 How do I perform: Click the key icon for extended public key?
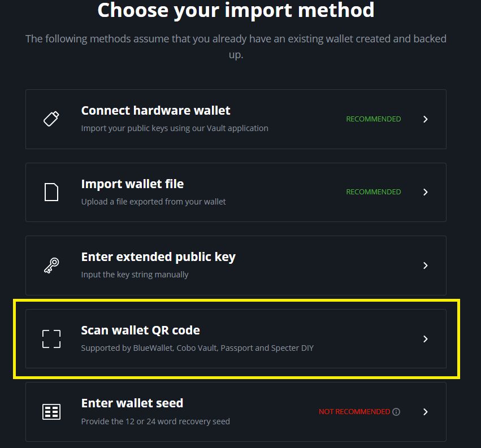[x=51, y=266]
